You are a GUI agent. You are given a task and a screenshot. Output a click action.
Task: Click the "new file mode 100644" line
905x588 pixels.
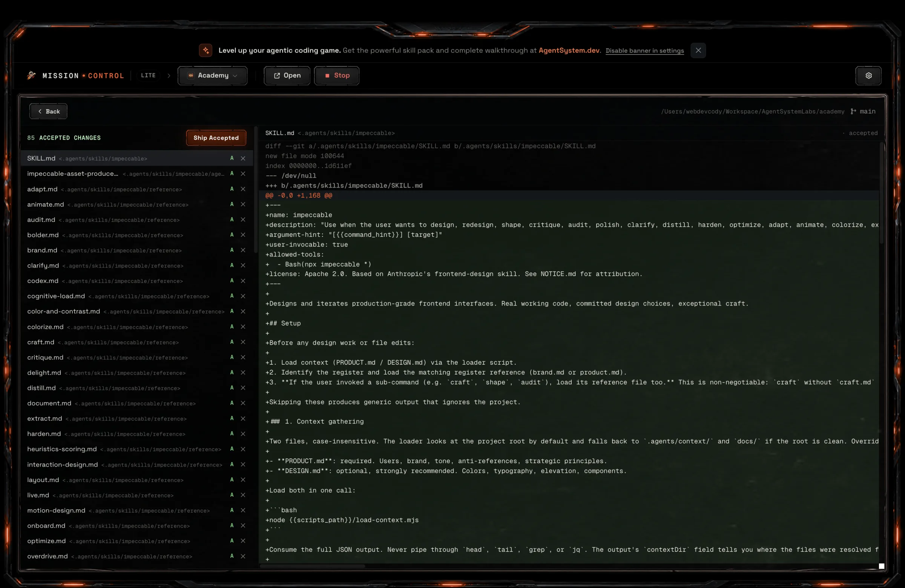(x=305, y=156)
